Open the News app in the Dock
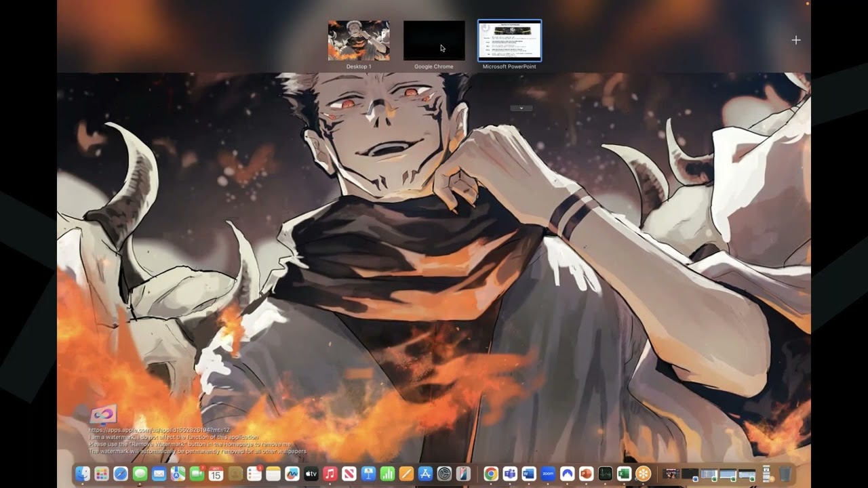The image size is (868, 488). pos(349,474)
